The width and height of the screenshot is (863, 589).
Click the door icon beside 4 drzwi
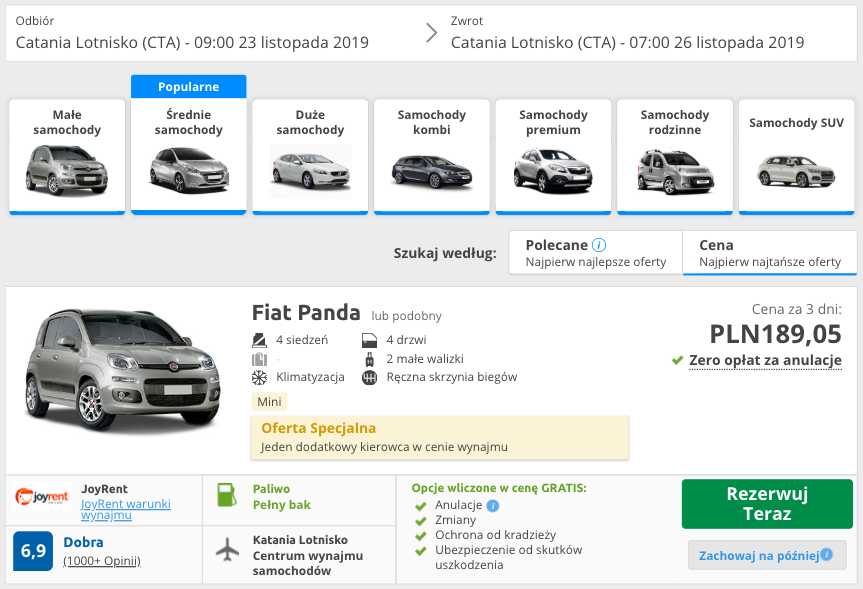pyautogui.click(x=369, y=340)
